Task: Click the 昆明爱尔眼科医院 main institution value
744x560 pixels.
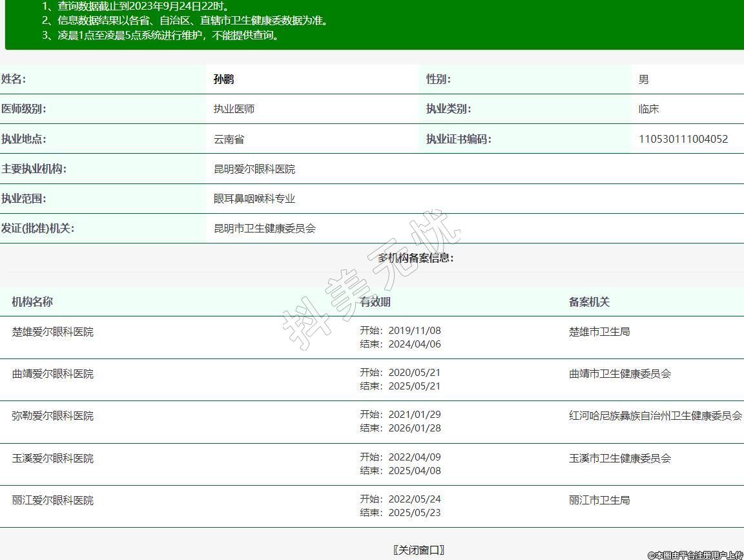Action: point(254,169)
